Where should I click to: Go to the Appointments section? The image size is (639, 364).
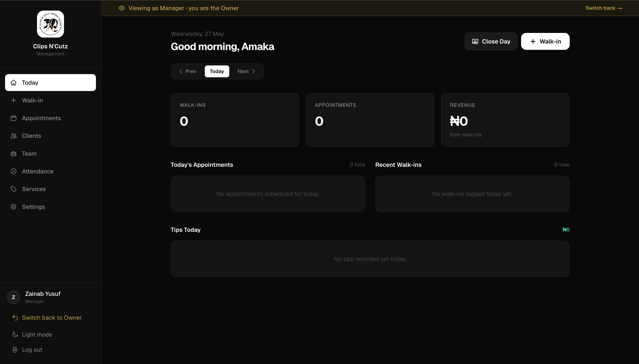tap(50, 118)
